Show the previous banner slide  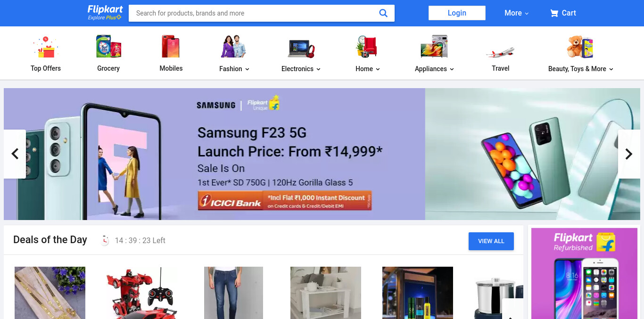pyautogui.click(x=15, y=154)
